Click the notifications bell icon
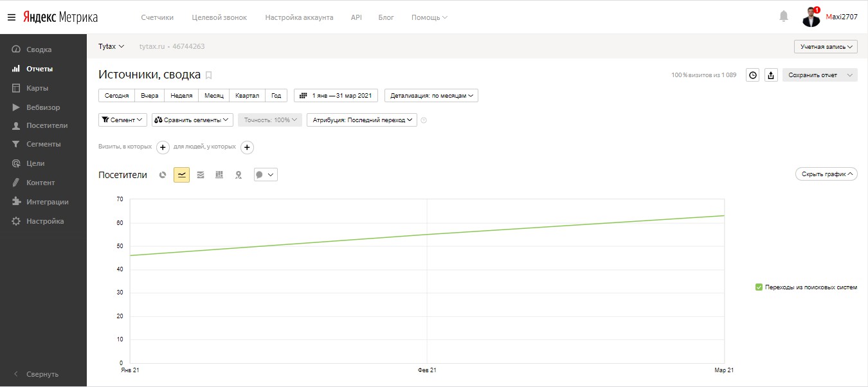The image size is (868, 387). 783,17
